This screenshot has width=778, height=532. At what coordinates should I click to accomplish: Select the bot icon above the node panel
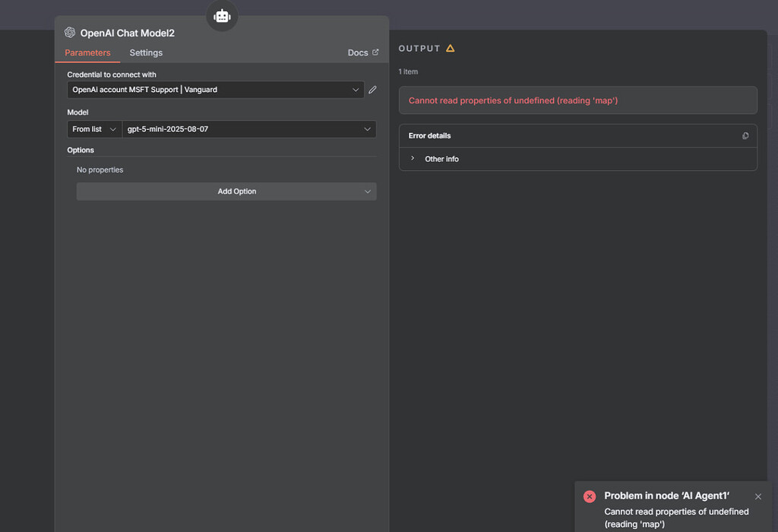click(x=222, y=15)
